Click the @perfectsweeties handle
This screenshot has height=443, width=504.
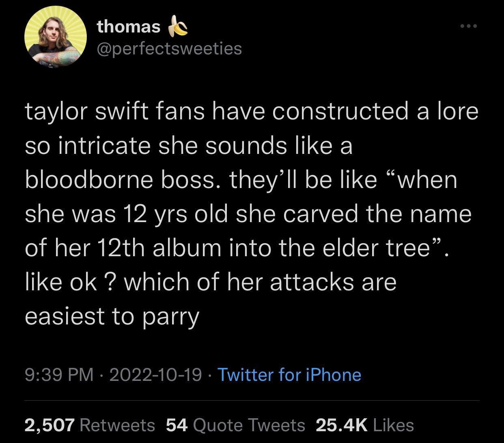click(168, 48)
